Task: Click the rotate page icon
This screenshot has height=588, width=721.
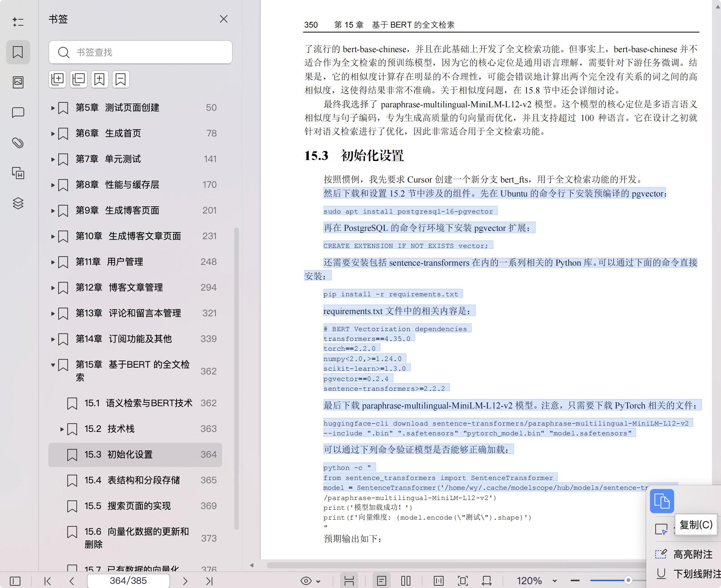Action: pyautogui.click(x=487, y=581)
